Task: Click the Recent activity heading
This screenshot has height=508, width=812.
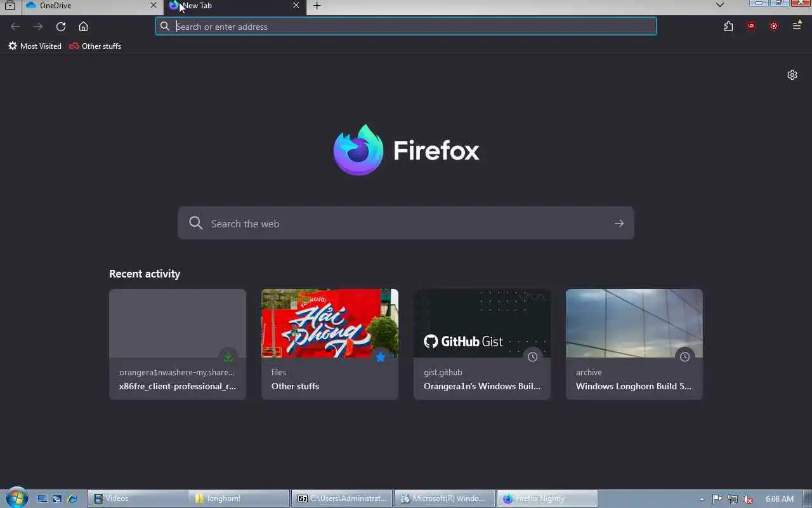Action: (x=145, y=274)
